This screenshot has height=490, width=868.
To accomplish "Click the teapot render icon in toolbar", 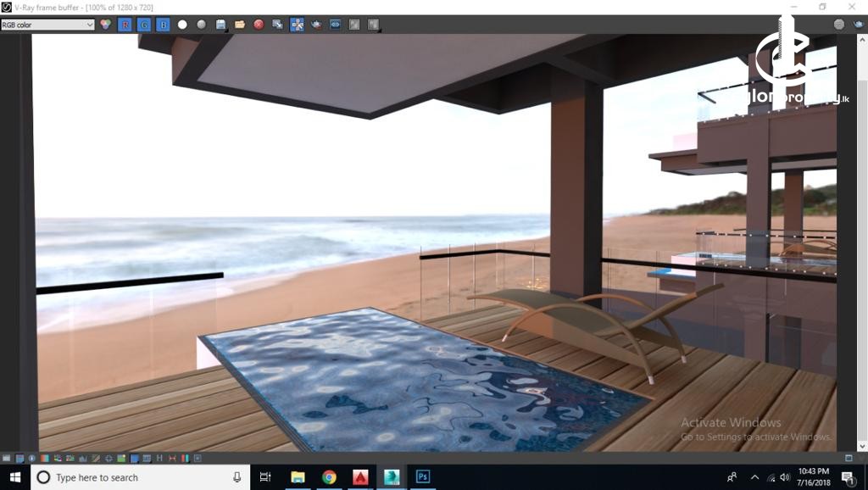I will tap(316, 25).
